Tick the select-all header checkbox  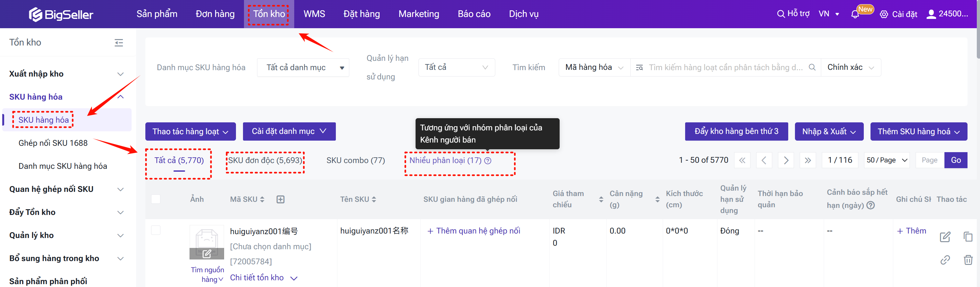tap(156, 199)
